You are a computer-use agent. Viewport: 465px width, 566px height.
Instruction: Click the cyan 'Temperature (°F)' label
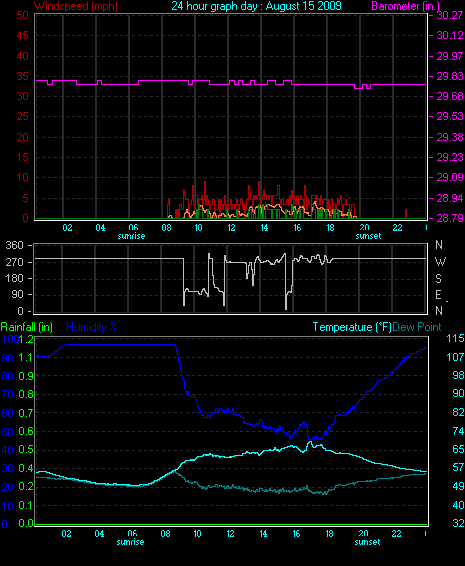(352, 327)
